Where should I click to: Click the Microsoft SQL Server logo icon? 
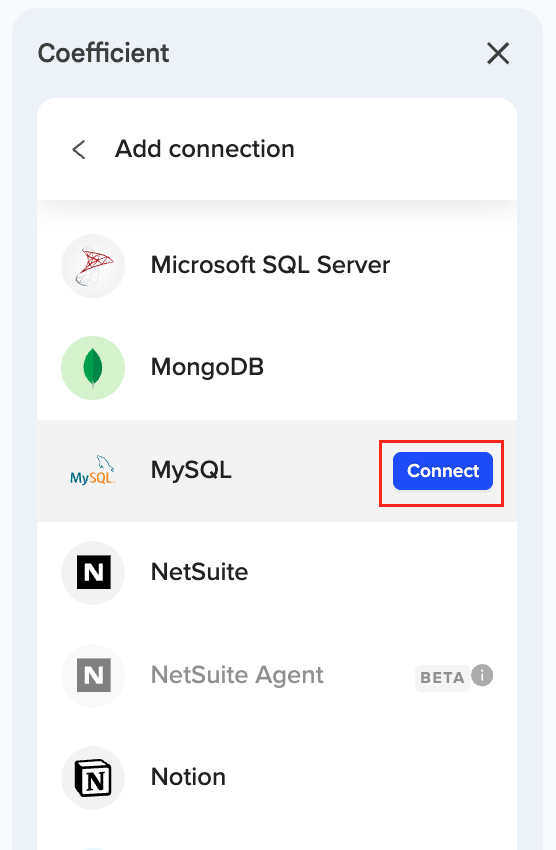click(93, 266)
